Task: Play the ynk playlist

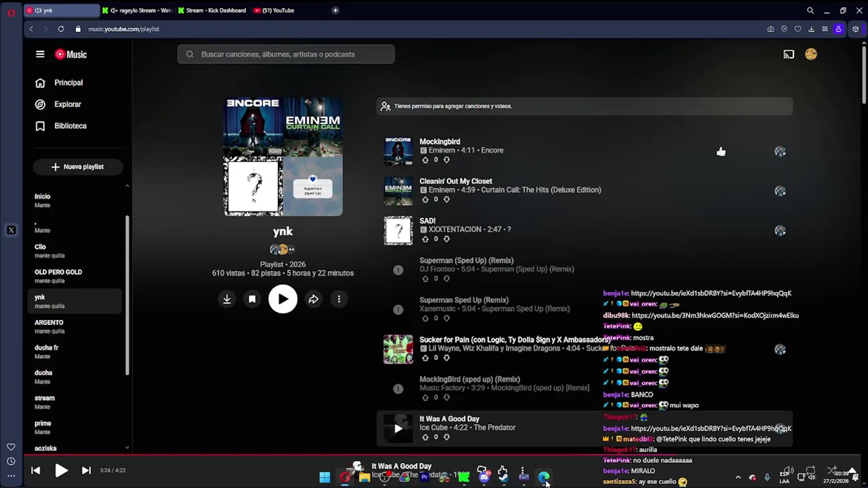Action: coord(283,299)
